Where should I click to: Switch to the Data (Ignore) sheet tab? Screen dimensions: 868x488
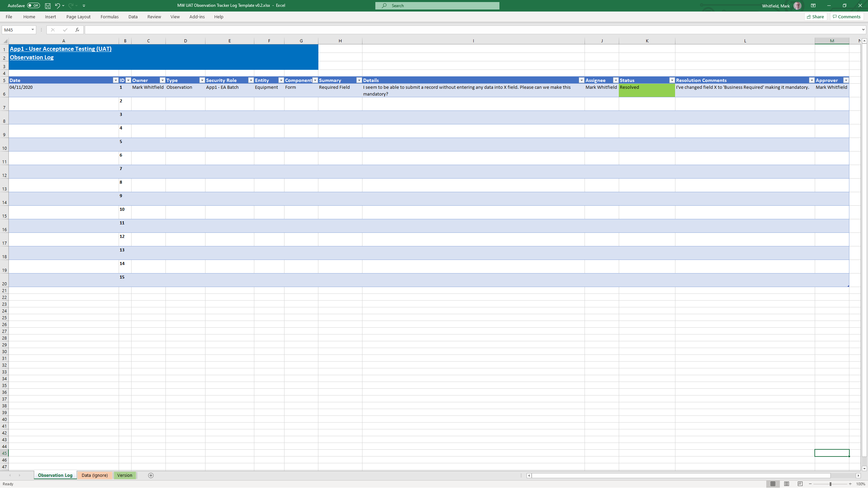click(x=95, y=475)
